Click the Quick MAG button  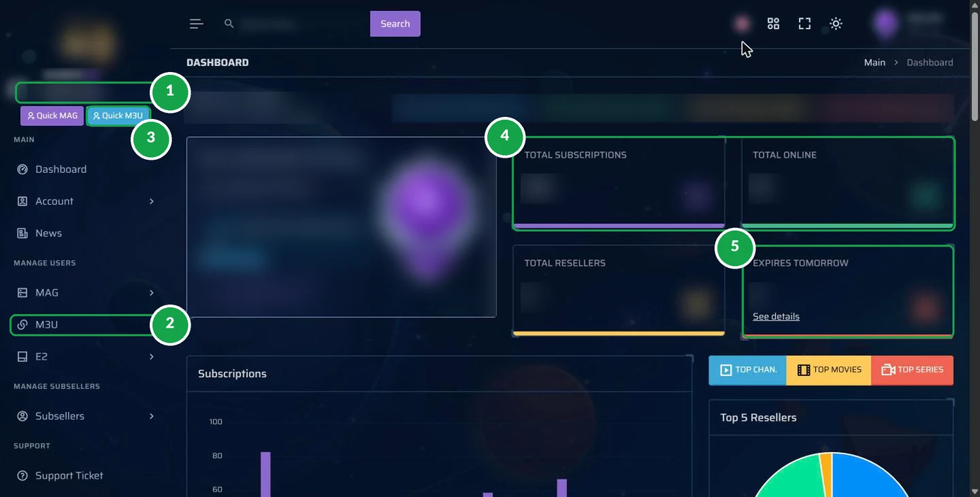pos(52,116)
